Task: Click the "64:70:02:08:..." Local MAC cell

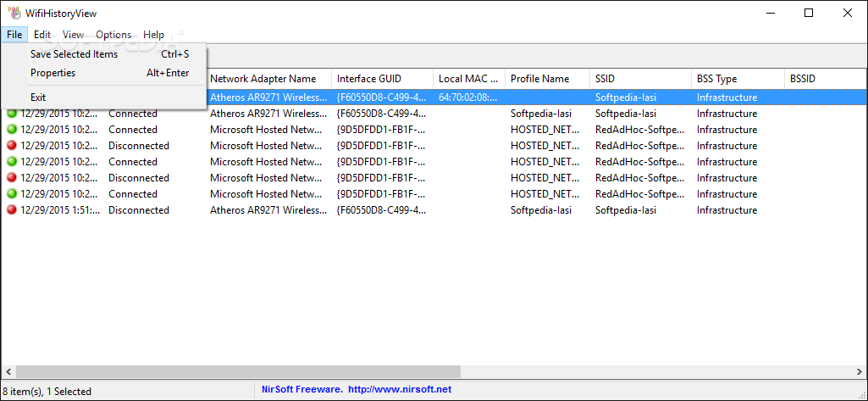Action: click(467, 97)
